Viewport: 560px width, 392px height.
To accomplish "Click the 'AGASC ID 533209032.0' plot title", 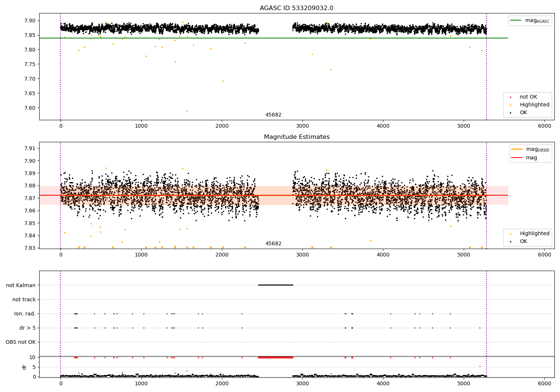I will (296, 8).
